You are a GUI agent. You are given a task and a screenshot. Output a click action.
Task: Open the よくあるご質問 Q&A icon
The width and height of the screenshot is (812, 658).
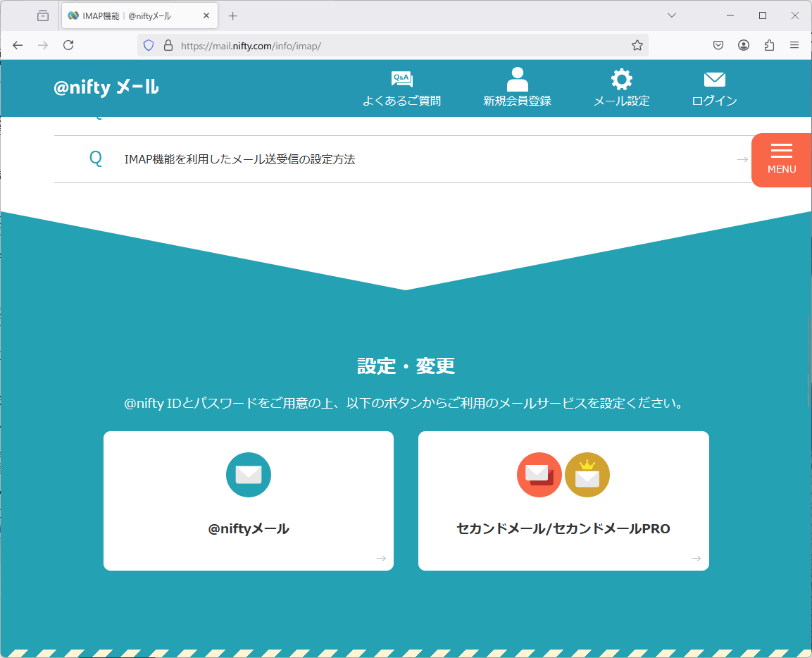tap(401, 80)
